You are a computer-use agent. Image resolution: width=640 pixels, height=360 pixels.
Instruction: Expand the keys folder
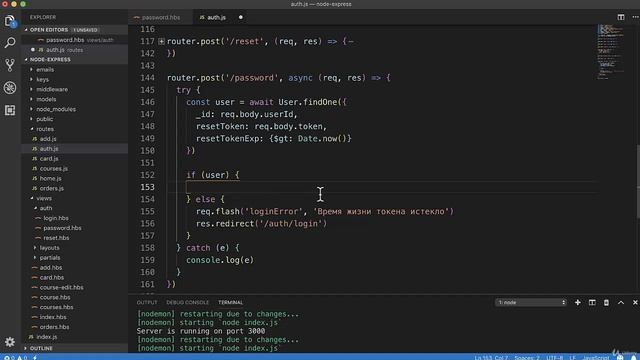(x=42, y=80)
